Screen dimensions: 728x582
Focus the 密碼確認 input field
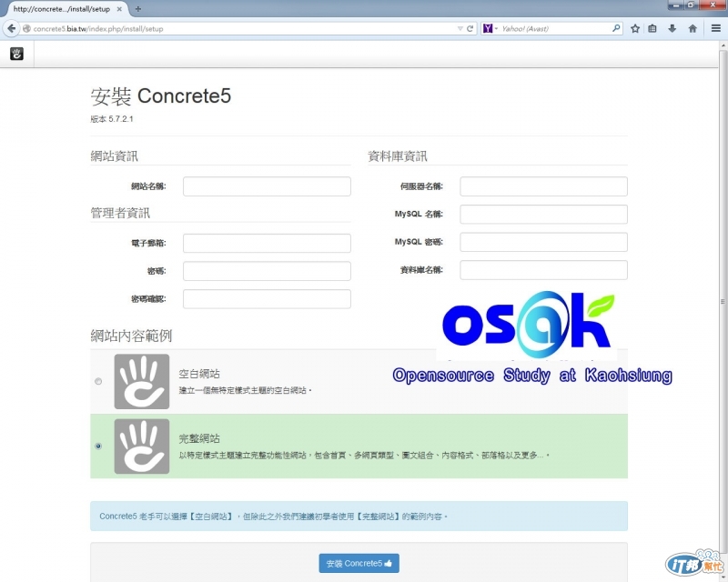pos(267,299)
